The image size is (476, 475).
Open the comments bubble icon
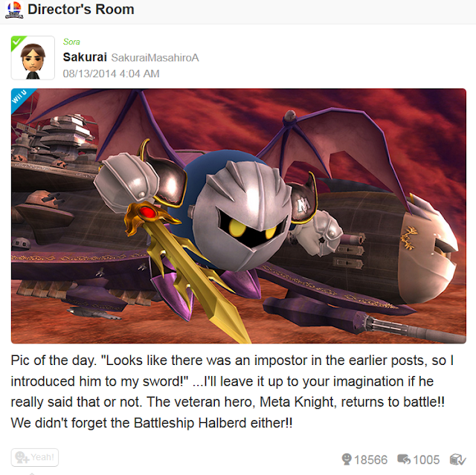coord(404,459)
